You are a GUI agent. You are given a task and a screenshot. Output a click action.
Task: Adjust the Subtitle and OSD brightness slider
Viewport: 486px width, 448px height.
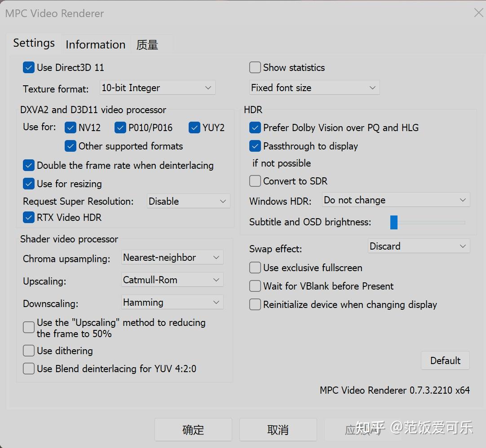(394, 222)
